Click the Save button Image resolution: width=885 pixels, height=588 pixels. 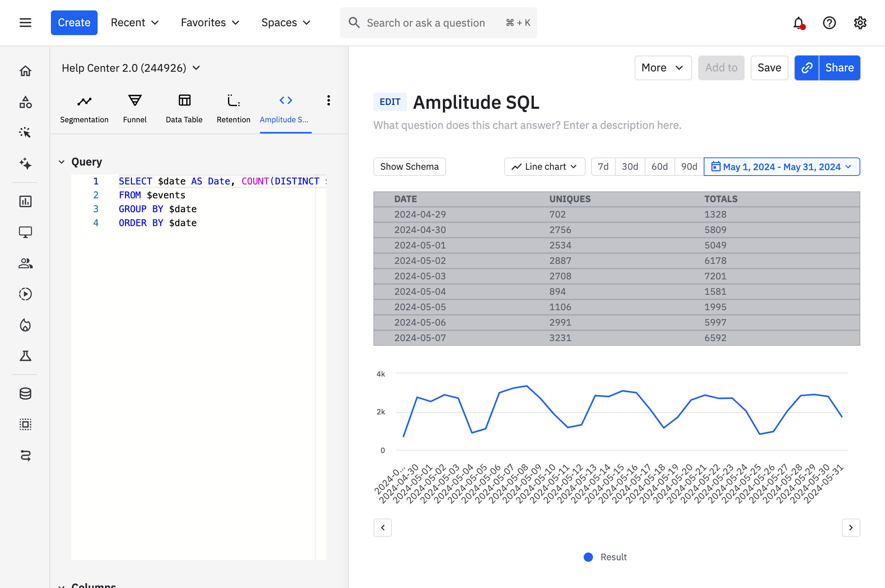point(769,68)
